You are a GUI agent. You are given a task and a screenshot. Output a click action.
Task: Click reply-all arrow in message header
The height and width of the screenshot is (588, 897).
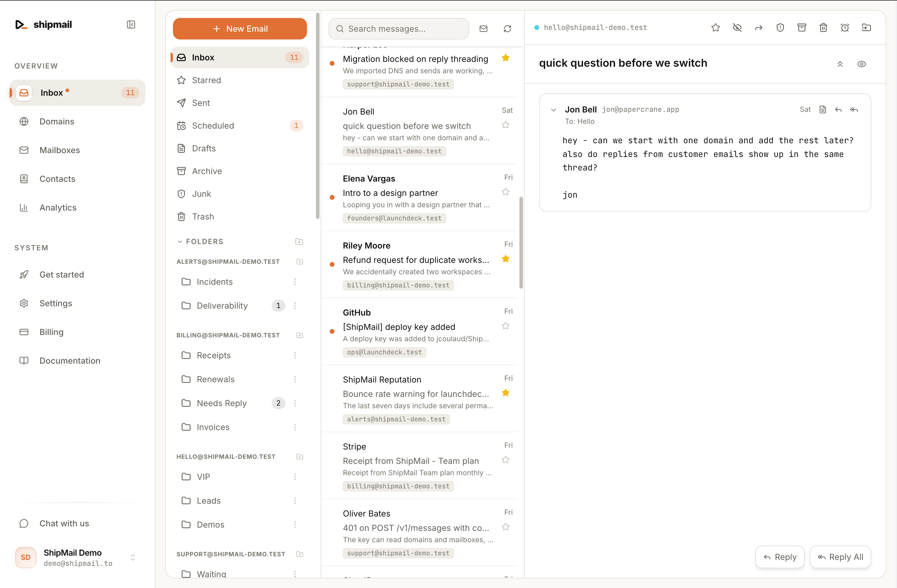(854, 109)
